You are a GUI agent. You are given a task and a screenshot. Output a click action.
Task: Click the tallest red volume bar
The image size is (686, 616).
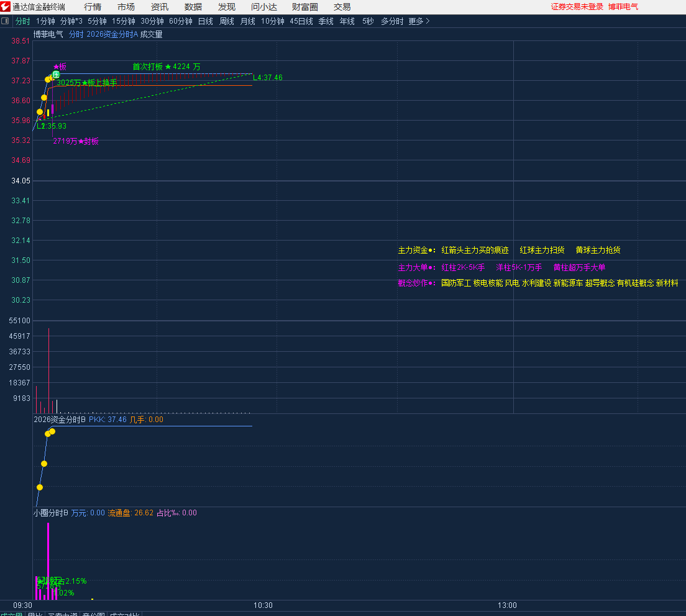[48, 370]
